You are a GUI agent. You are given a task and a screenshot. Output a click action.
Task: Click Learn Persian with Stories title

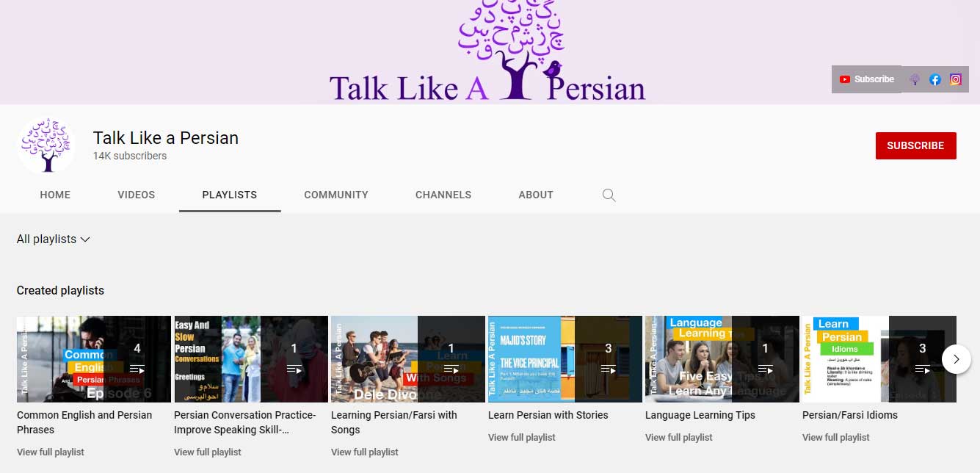[548, 415]
